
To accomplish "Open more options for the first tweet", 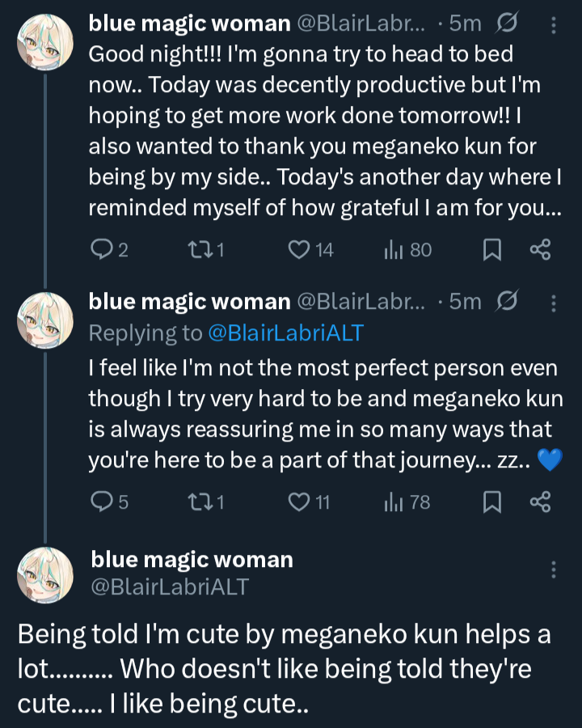I will pos(554,26).
